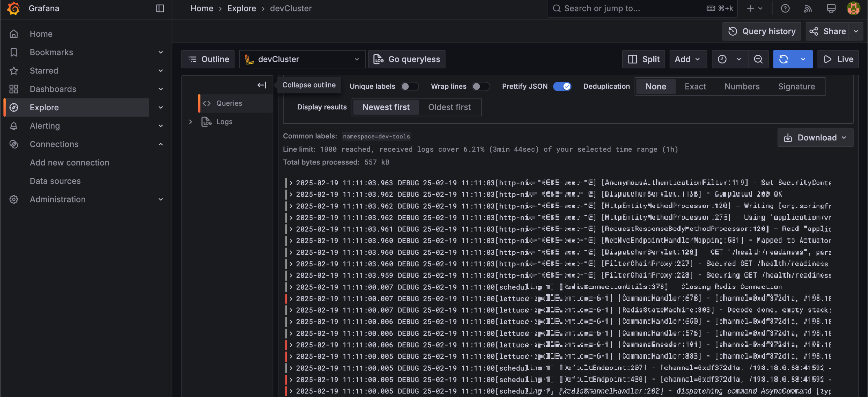Click the Go queryless button
Screen dimensions: 868x397
(x=407, y=59)
